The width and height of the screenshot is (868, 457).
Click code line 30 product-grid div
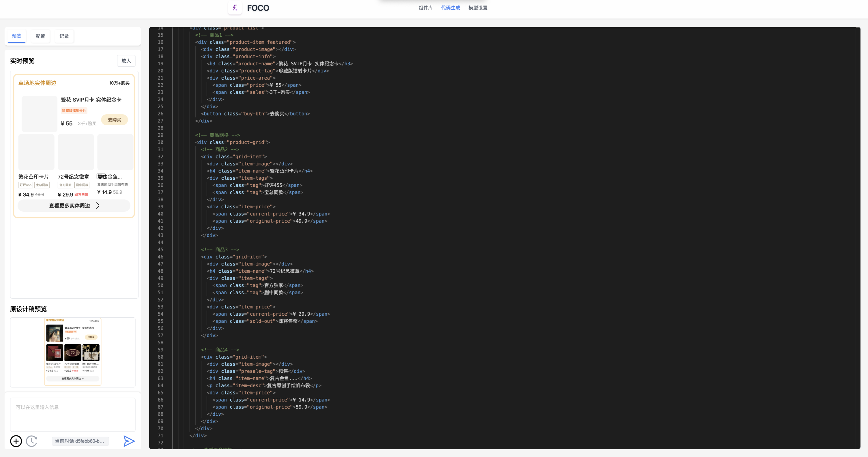click(233, 142)
